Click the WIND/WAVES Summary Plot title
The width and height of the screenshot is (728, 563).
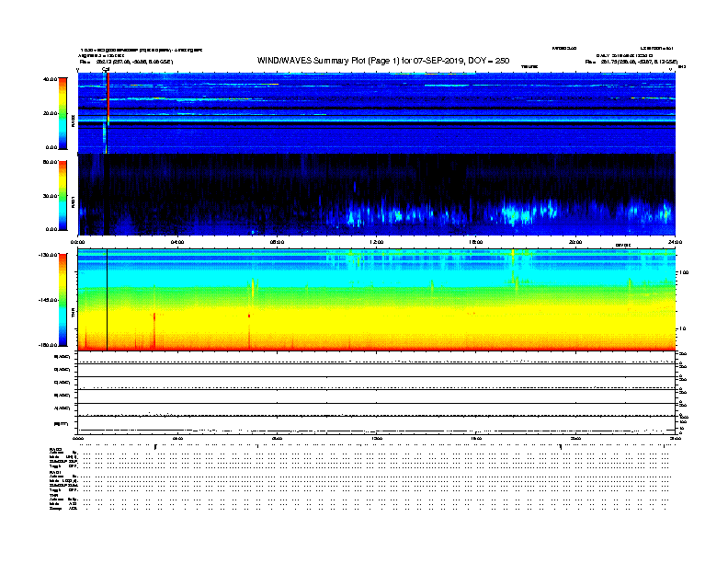(x=383, y=61)
